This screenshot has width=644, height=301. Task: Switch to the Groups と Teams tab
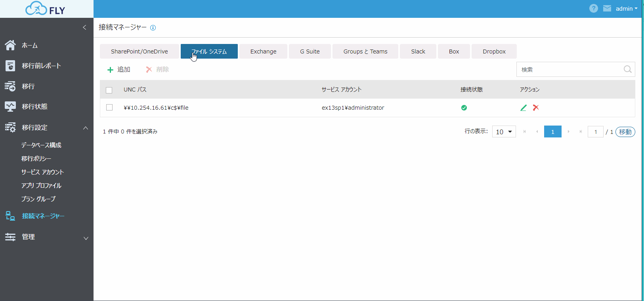pos(365,51)
